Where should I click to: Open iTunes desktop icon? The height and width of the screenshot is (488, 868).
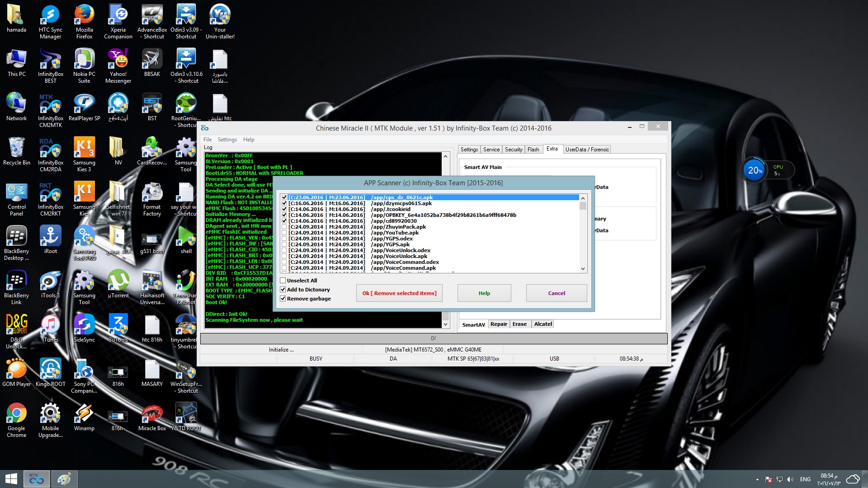[50, 329]
